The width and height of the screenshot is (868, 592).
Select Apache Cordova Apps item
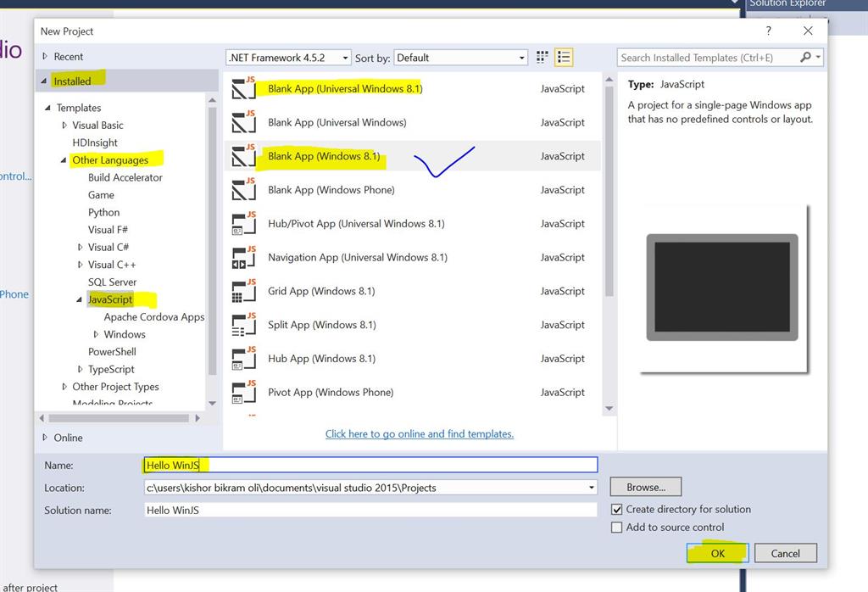154,316
